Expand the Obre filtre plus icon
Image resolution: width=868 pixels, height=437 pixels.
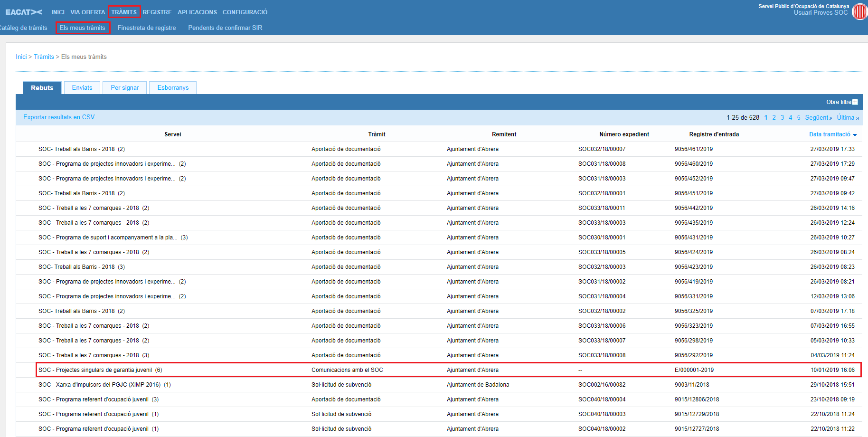[x=855, y=102]
